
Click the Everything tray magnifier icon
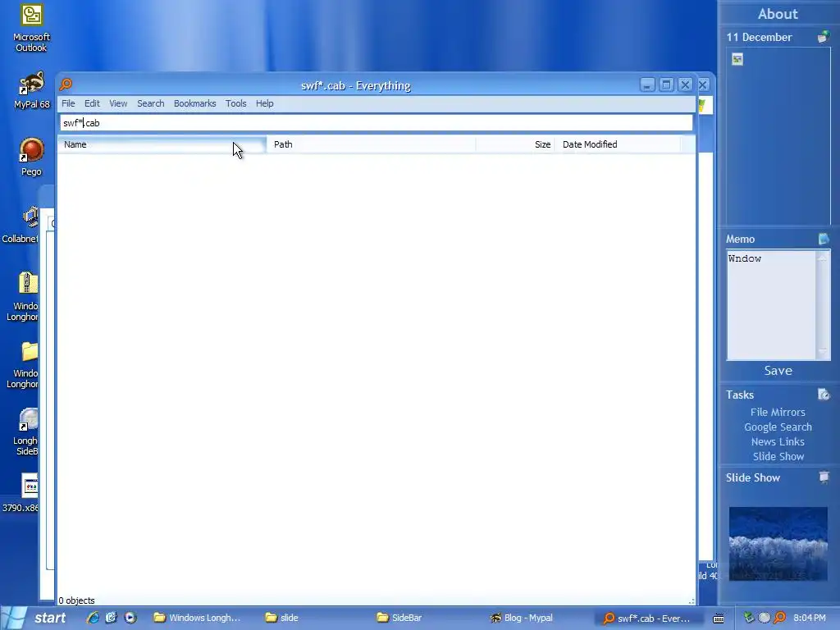(x=779, y=618)
